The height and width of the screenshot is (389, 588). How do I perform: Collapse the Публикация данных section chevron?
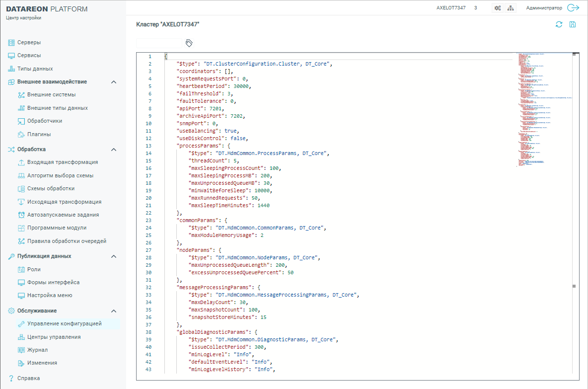pos(114,256)
